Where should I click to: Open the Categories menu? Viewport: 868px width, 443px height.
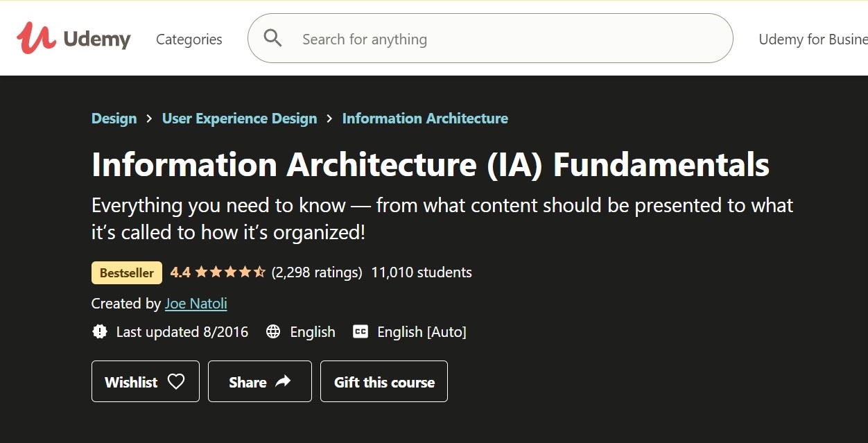[x=189, y=40]
